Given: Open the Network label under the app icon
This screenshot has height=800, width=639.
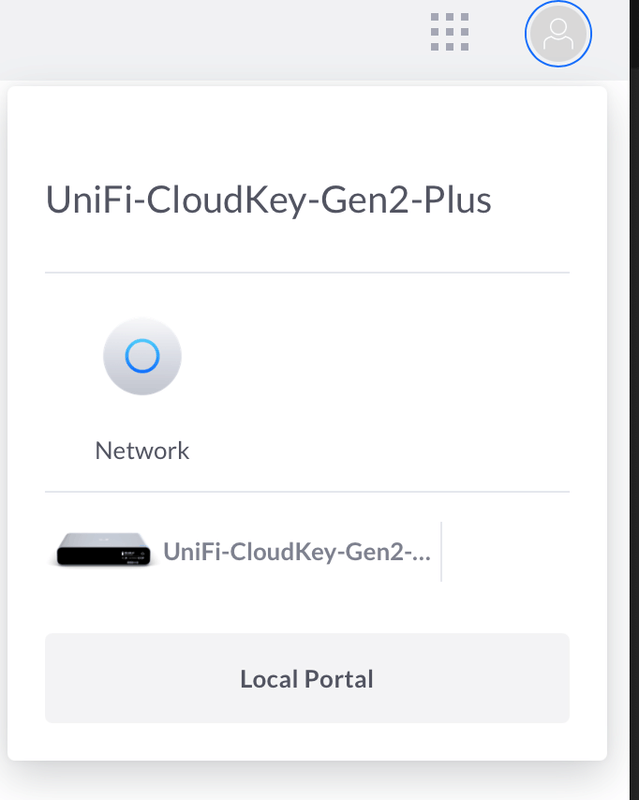Looking at the screenshot, I should [x=142, y=451].
